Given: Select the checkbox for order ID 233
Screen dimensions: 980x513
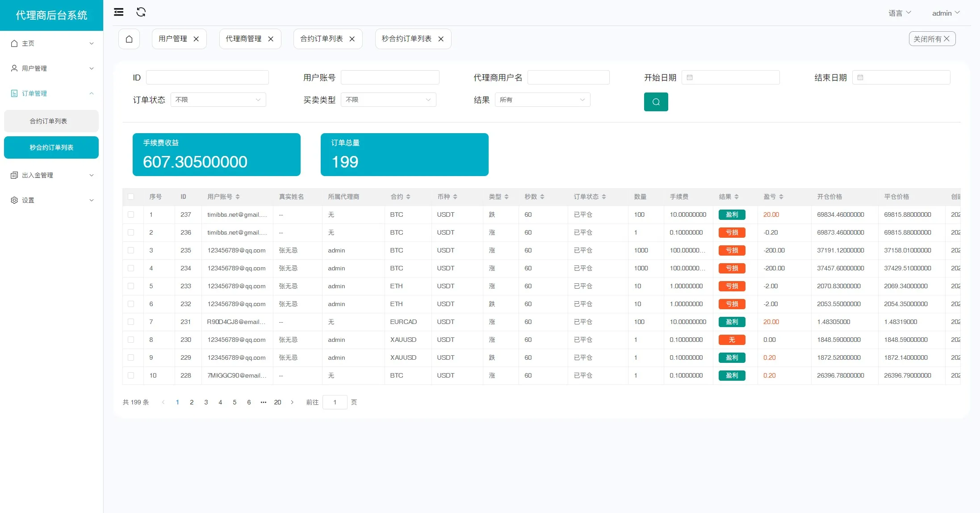Looking at the screenshot, I should pyautogui.click(x=131, y=286).
